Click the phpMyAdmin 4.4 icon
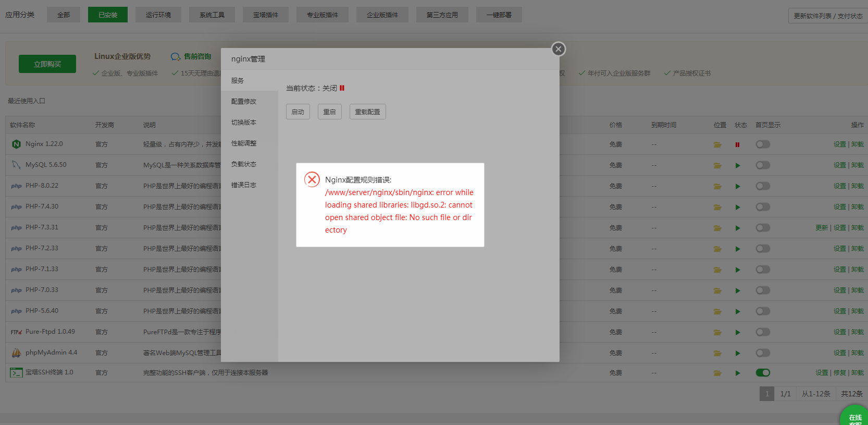The image size is (868, 425). (16, 353)
